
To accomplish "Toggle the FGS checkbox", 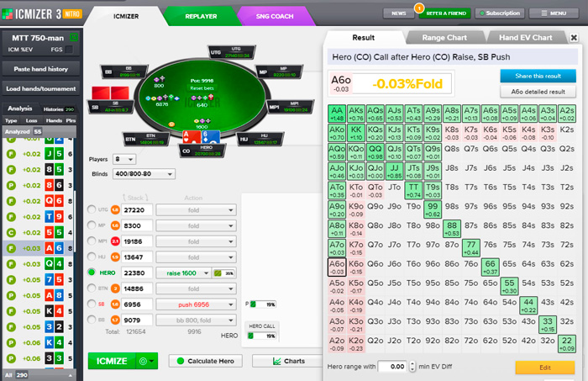I will 69,50.
